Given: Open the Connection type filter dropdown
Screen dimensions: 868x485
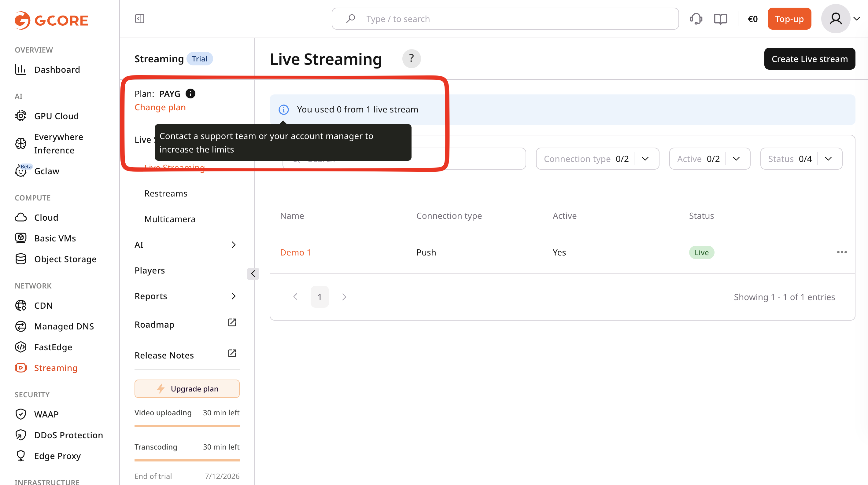Looking at the screenshot, I should click(x=597, y=159).
